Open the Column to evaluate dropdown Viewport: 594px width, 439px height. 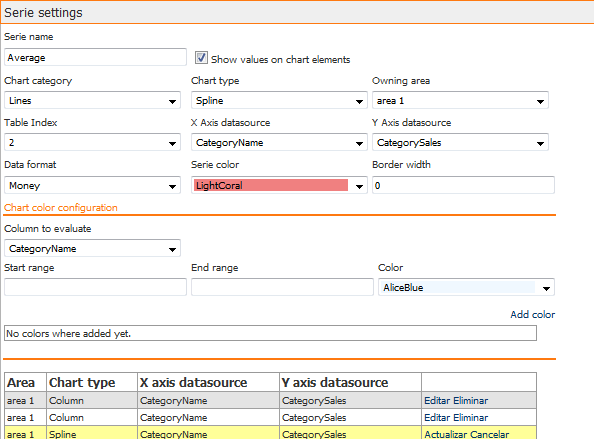92,249
